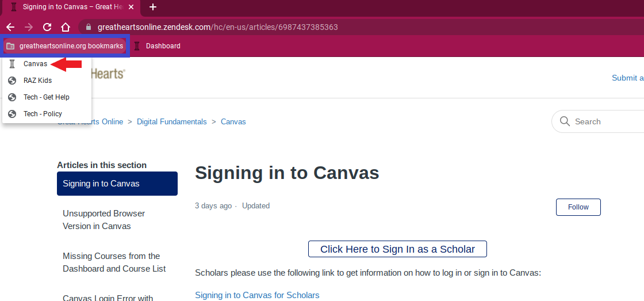Click the lock icon in address bar
The image size is (644, 301).
(88, 27)
